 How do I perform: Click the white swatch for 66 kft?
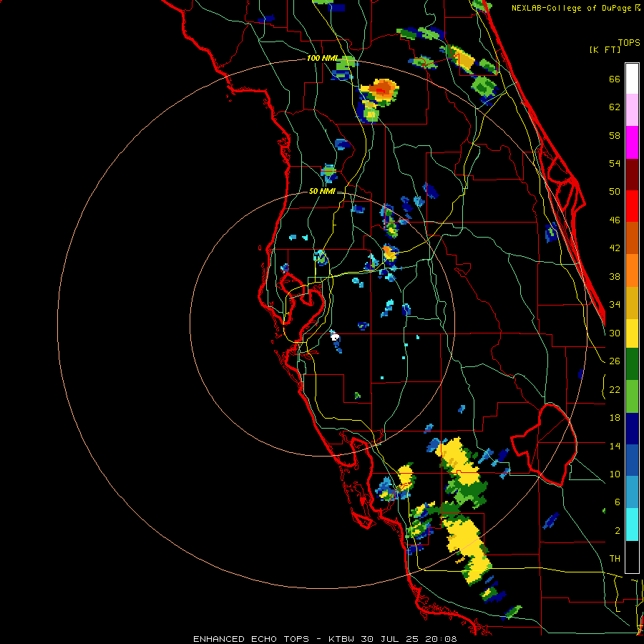(x=632, y=79)
